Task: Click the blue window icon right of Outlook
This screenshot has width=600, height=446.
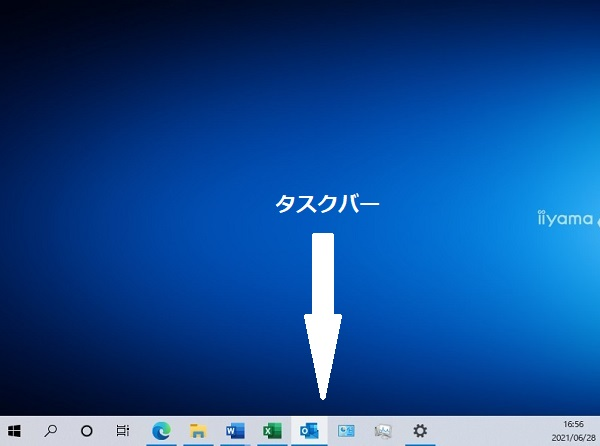Action: (346, 431)
